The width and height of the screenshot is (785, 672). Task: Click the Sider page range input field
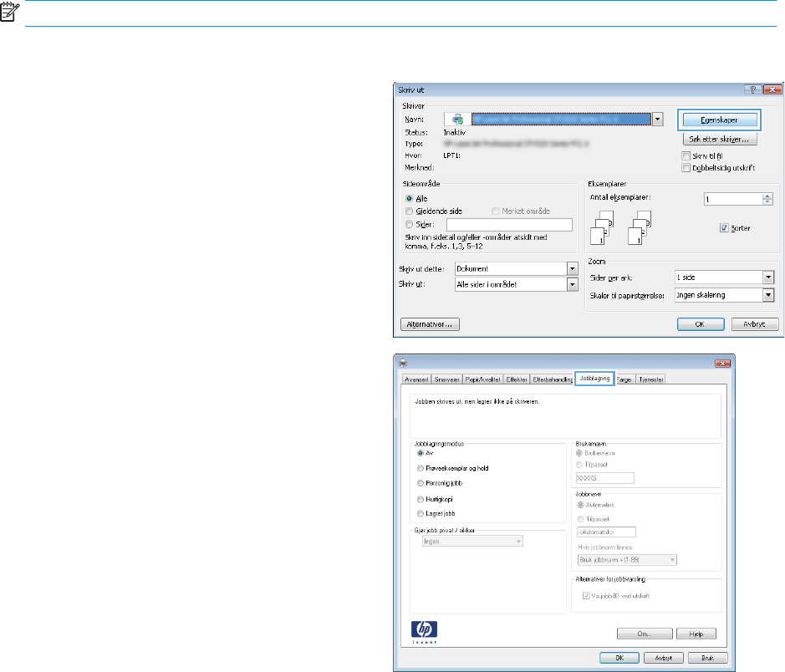click(x=509, y=224)
